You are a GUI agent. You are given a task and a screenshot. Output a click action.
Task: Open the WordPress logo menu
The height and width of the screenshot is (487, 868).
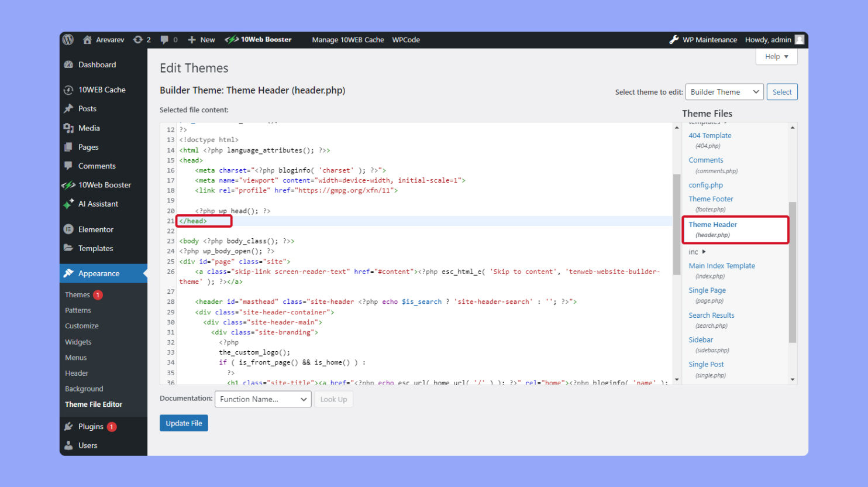67,39
